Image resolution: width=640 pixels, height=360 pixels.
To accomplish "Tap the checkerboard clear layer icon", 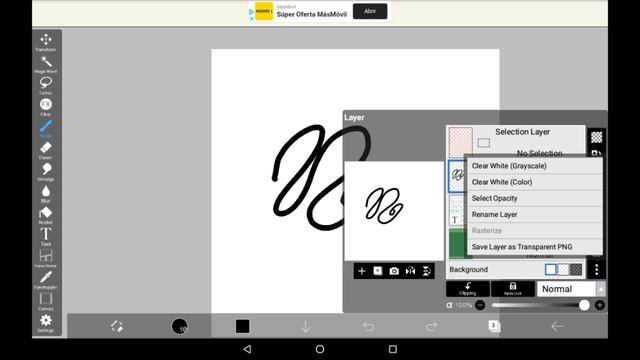I will (597, 137).
